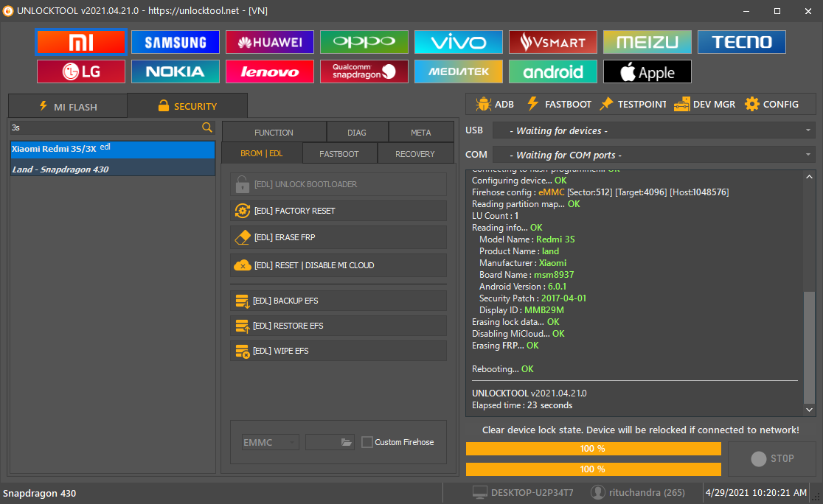Open the FASTBOOT sub-tab
Viewport: 823px width, 504px height.
(339, 154)
